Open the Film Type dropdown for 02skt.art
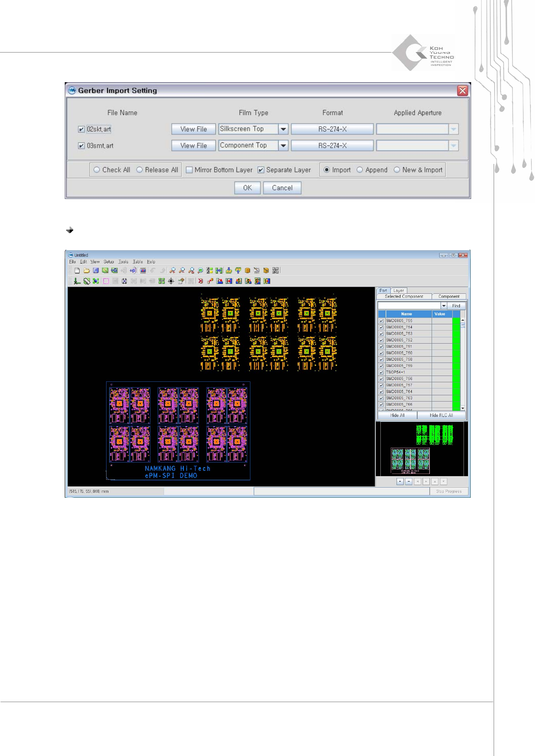The image size is (535, 756). click(x=283, y=129)
